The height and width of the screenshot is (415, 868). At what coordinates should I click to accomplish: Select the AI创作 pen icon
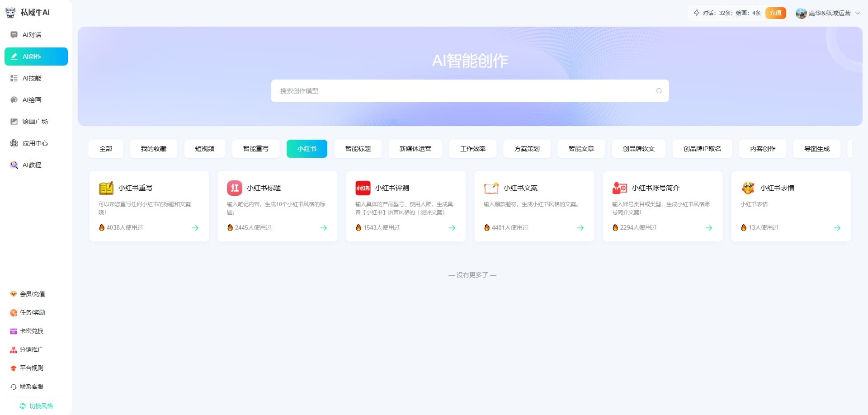14,57
